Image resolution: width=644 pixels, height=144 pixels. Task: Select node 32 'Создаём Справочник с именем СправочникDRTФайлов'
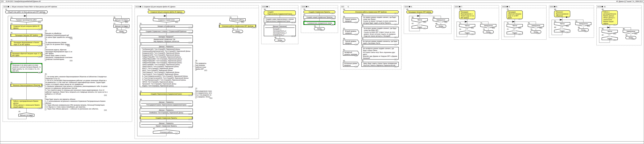pos(166,32)
